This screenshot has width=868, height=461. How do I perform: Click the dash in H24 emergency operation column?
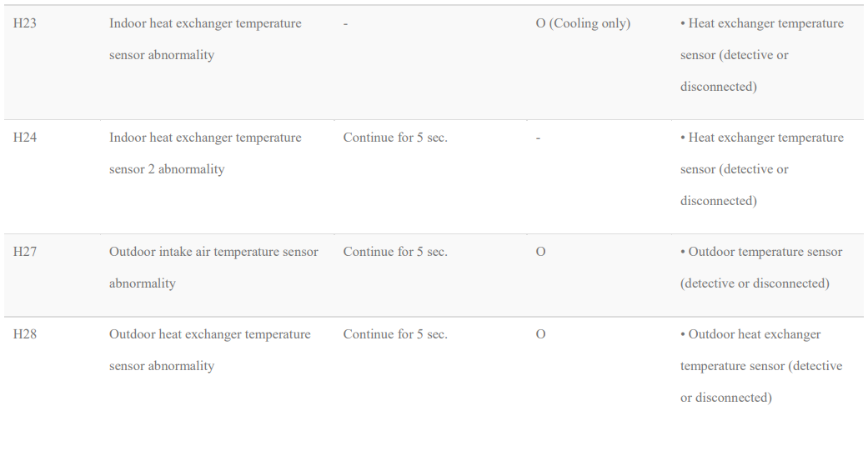point(538,138)
